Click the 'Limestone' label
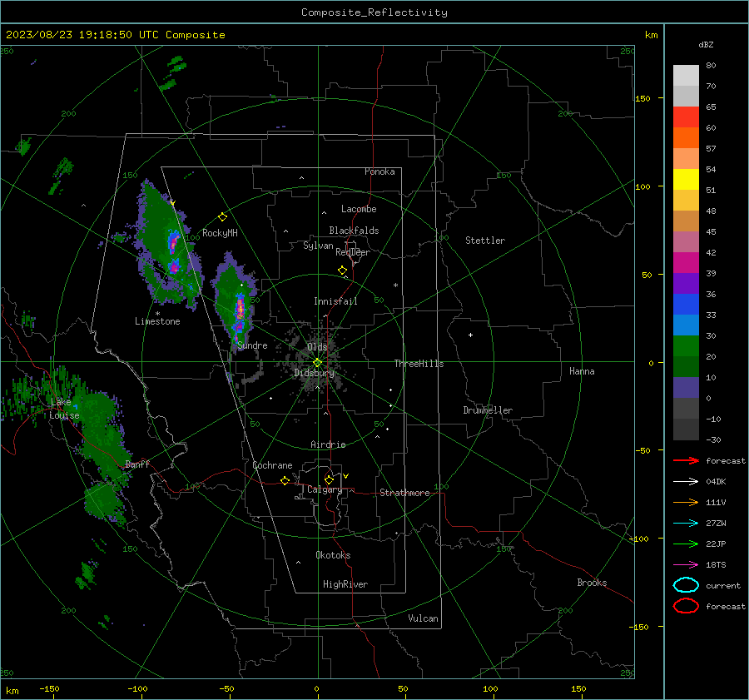The height and width of the screenshot is (700, 749). click(x=157, y=321)
